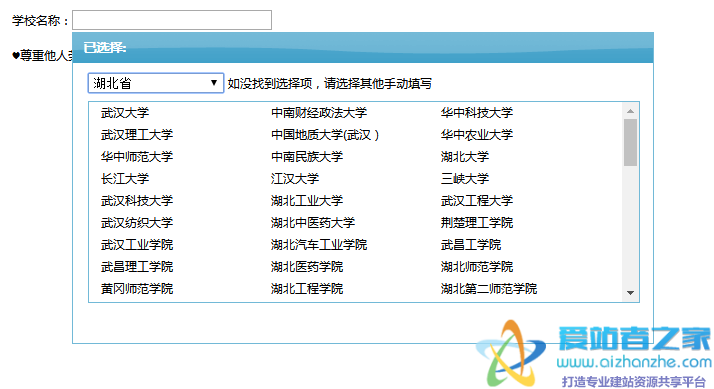714x389 pixels.
Task: Select 华中农业大学
Action: click(477, 134)
